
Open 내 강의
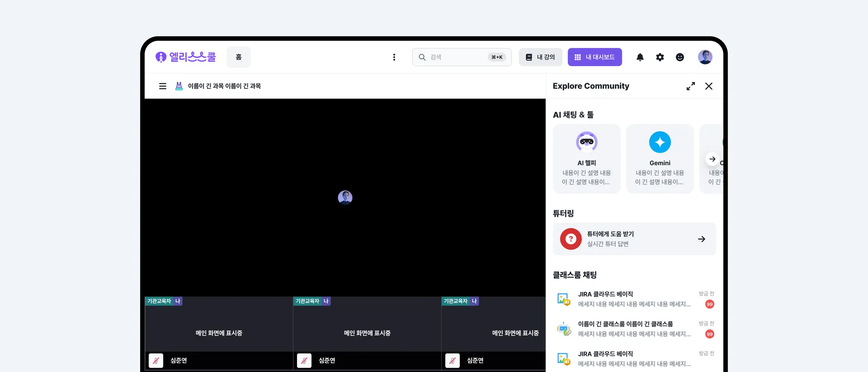coord(540,57)
